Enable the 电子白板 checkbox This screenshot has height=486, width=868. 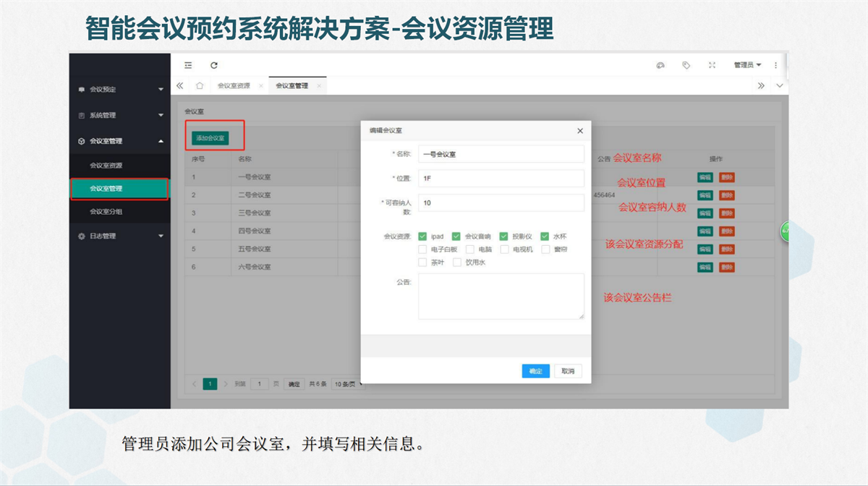(422, 250)
